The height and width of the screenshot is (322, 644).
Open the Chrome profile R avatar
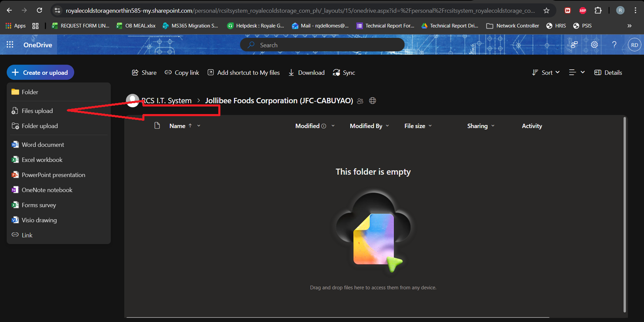[620, 10]
